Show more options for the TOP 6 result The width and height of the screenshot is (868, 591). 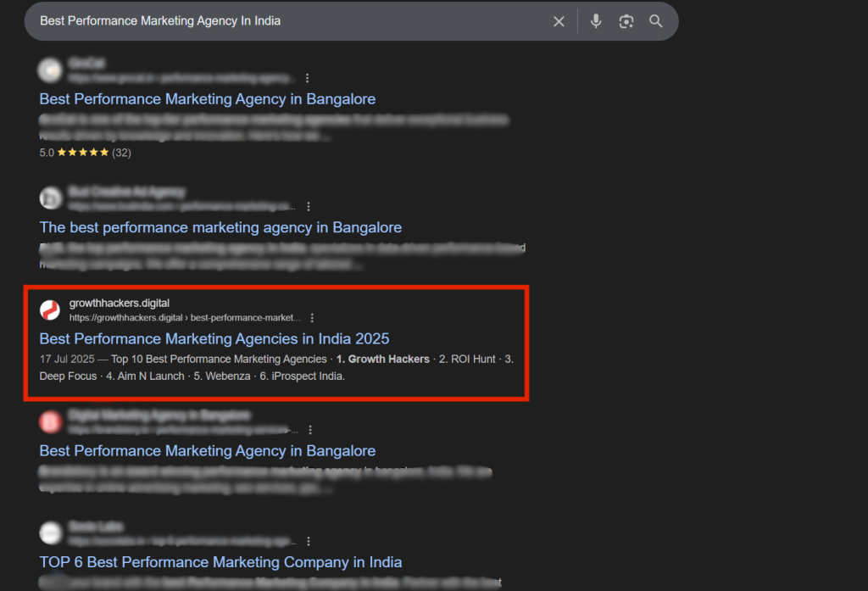(309, 541)
